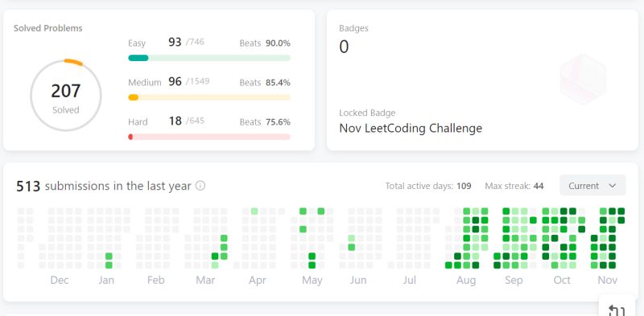Image resolution: width=644 pixels, height=316 pixels.
Task: Click the Easy progress bar
Action: (209, 58)
